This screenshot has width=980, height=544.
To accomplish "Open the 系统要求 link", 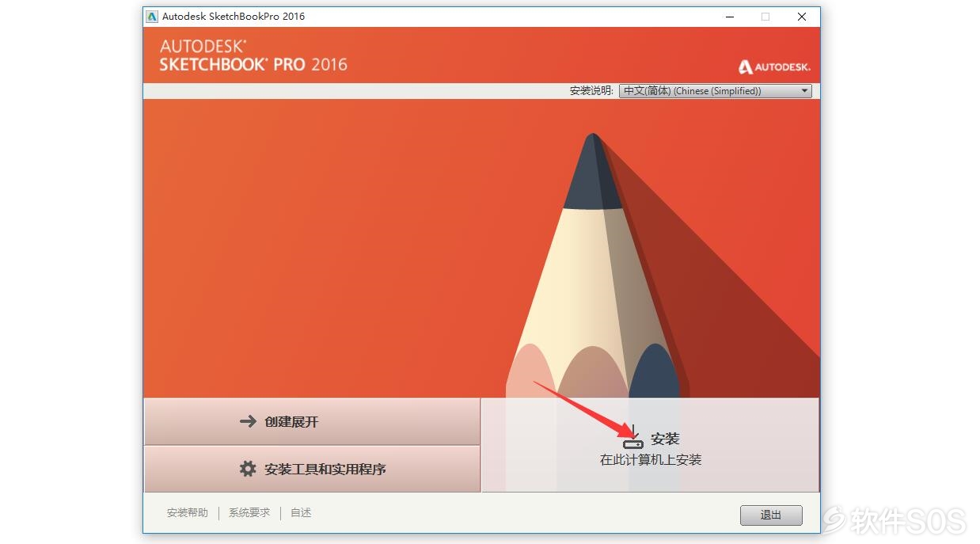I will tap(249, 513).
